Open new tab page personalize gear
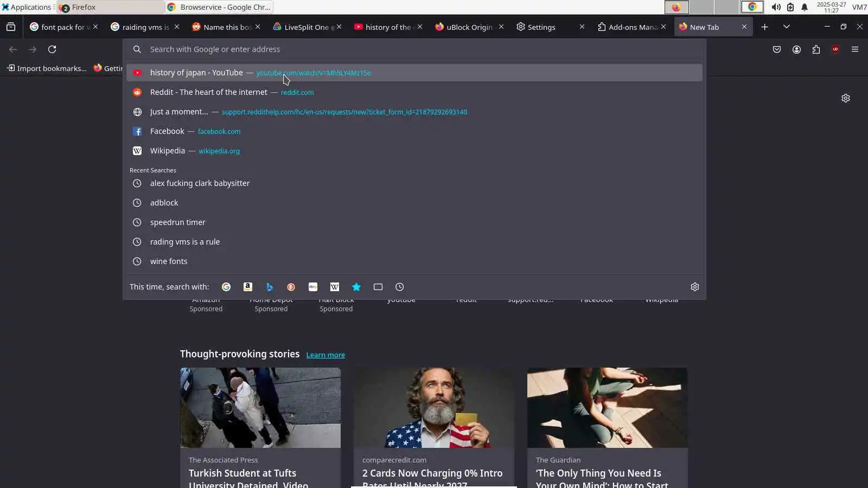This screenshot has height=488, width=868. (x=846, y=98)
